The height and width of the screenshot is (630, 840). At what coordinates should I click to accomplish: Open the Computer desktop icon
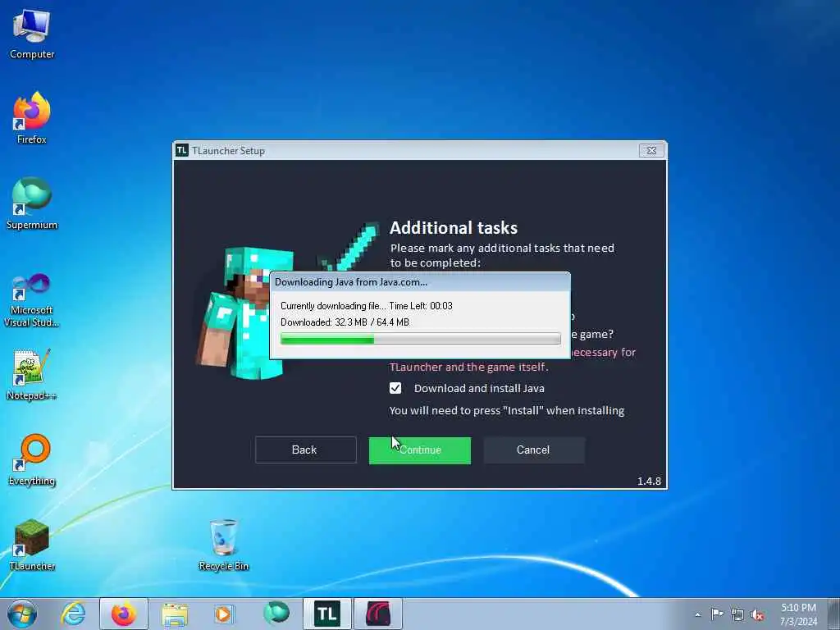click(32, 33)
